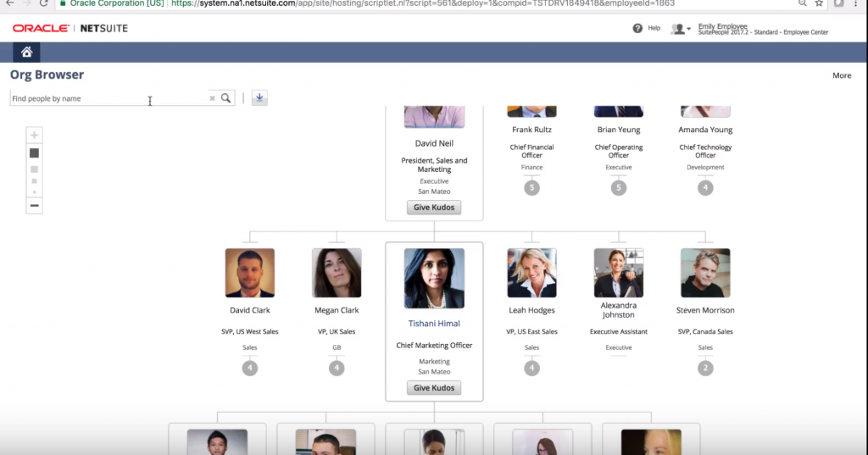Click the name Amanda Young
Viewport: 868px width, 455px height.
point(705,130)
